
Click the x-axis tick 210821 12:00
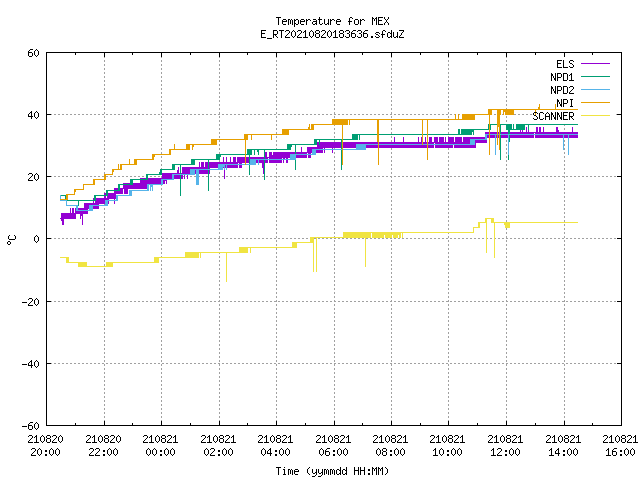[x=506, y=446]
